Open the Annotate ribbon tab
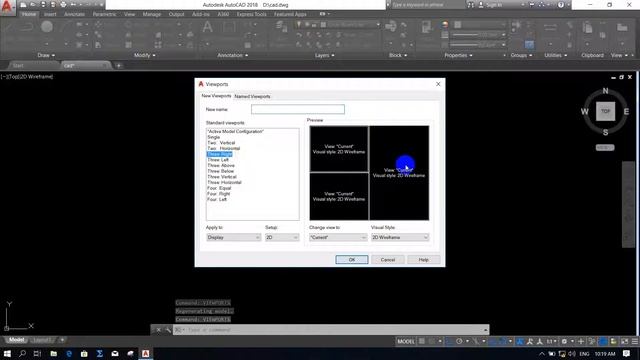The image size is (640, 360). (x=74, y=14)
